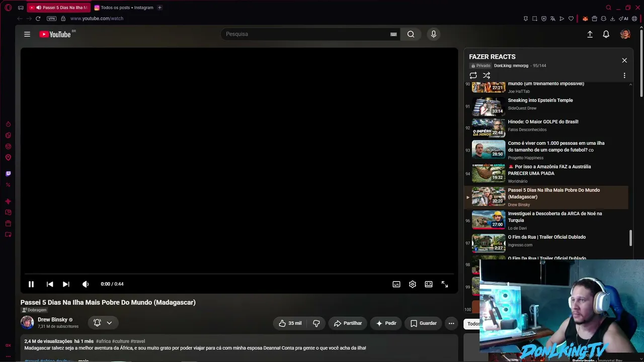This screenshot has height=362, width=644.
Task: Open the MetaMask fox extension
Action: point(585,19)
